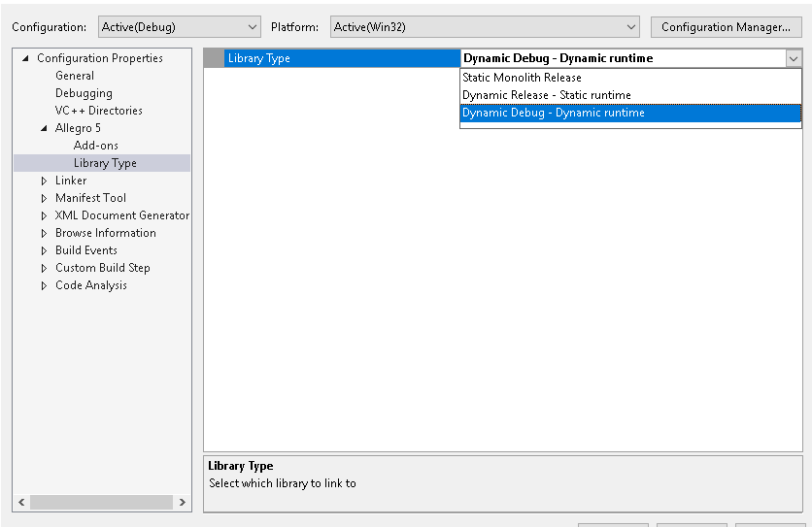Choose Static Monolith Release option

click(x=522, y=78)
